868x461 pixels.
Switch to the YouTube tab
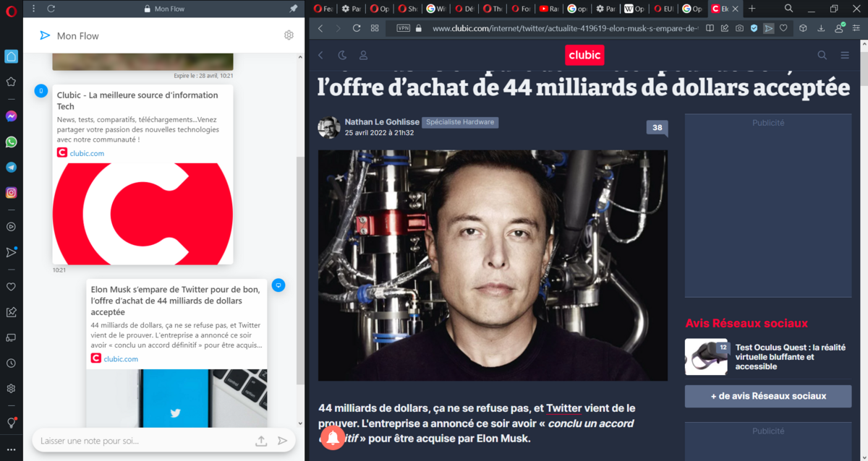tap(550, 9)
